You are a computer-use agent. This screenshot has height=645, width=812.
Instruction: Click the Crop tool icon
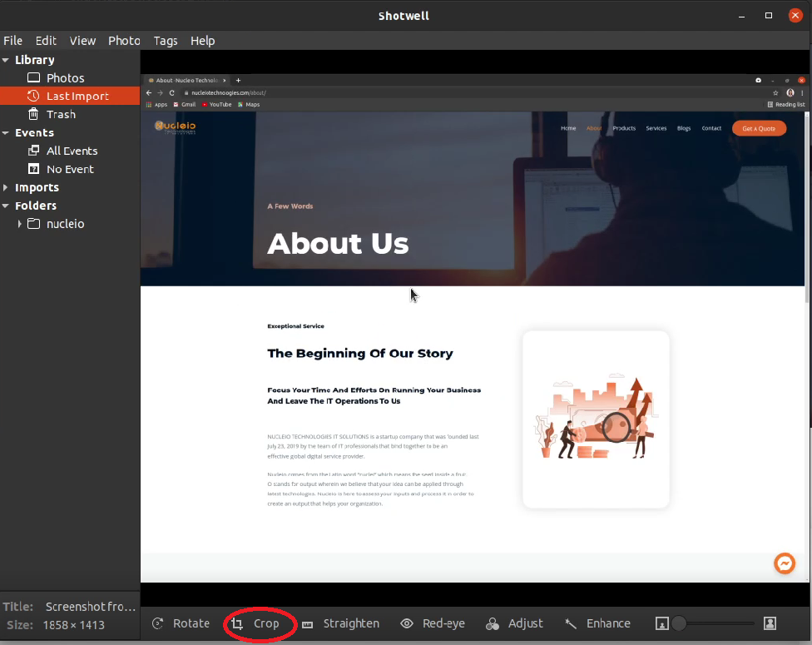[x=237, y=623]
